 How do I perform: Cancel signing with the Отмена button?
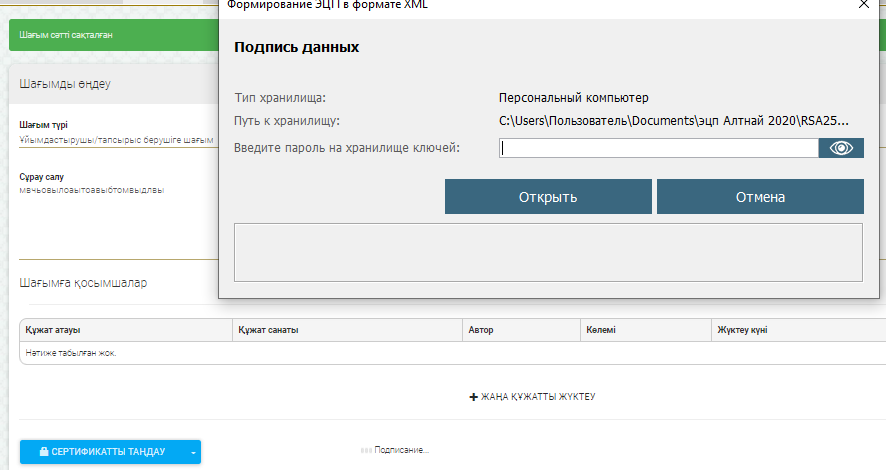tap(759, 197)
